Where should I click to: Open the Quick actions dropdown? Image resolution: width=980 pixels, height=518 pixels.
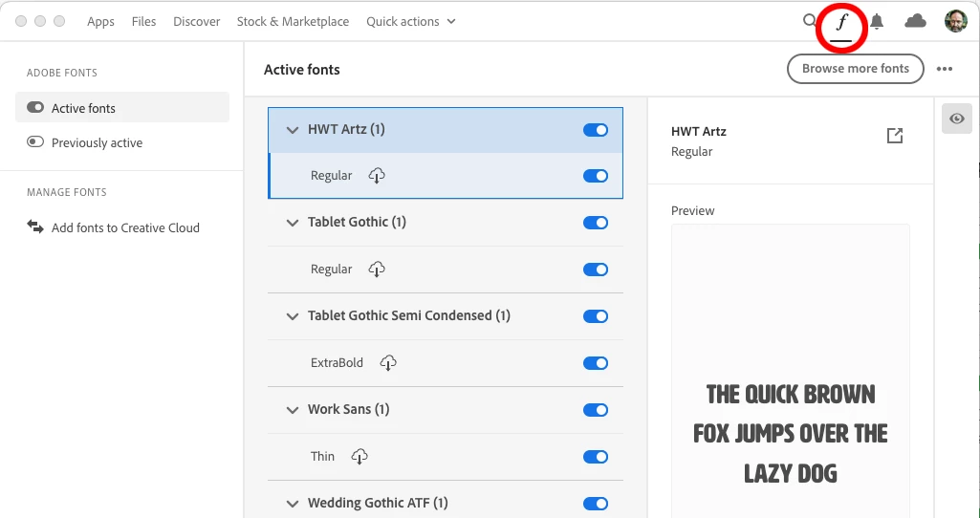[411, 21]
